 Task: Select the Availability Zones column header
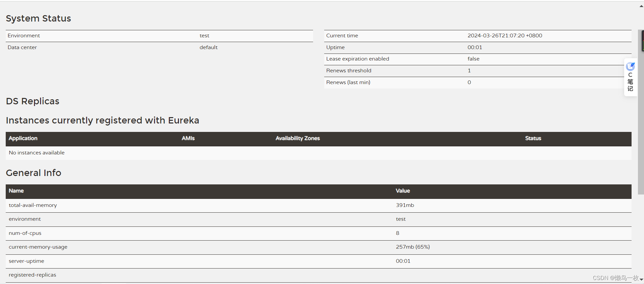click(298, 138)
